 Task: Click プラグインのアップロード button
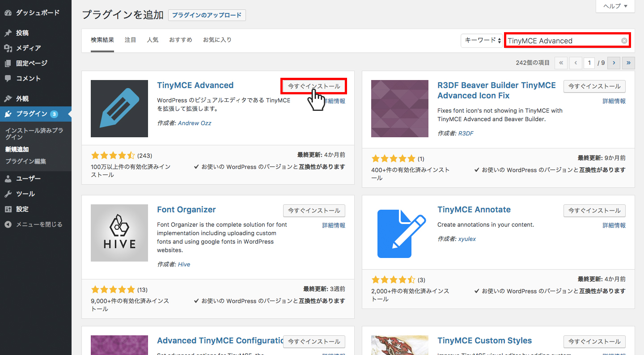(207, 15)
